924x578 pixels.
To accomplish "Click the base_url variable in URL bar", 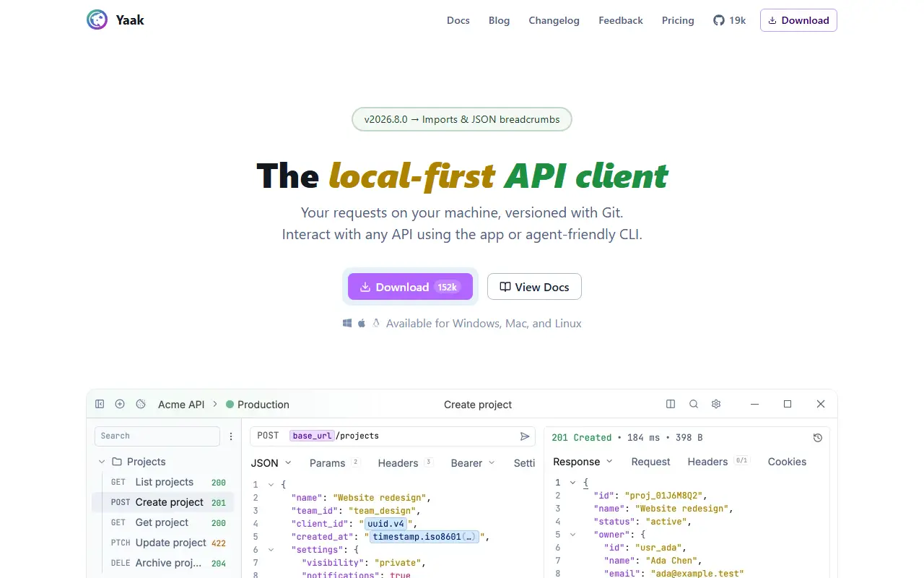I will 312,436.
